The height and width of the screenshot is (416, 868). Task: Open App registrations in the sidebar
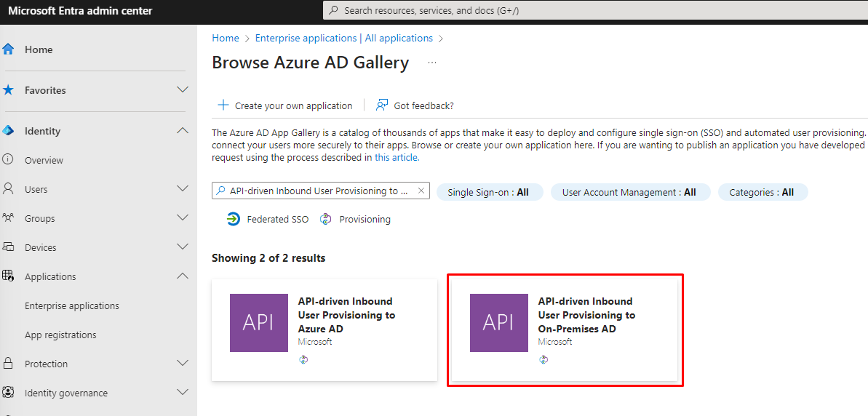pyautogui.click(x=60, y=335)
